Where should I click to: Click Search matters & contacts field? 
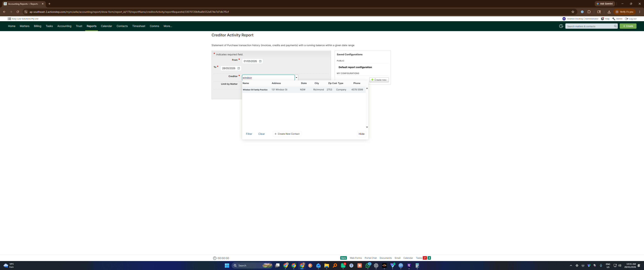pos(590,26)
